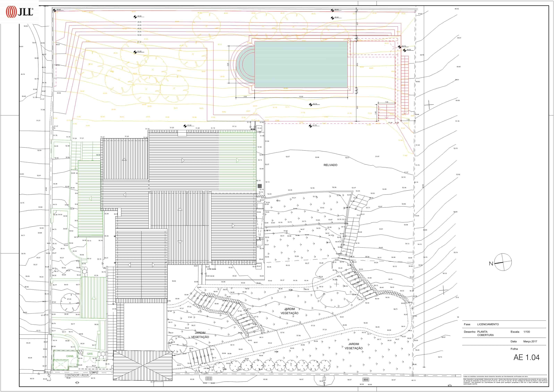Viewport: 555px width, 392px height.
Task: Click the Data label
Action: coord(514,342)
